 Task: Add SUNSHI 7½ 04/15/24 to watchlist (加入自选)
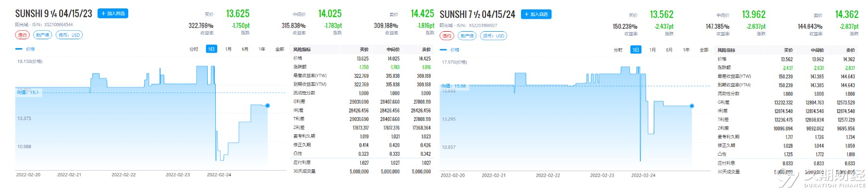click(x=536, y=14)
